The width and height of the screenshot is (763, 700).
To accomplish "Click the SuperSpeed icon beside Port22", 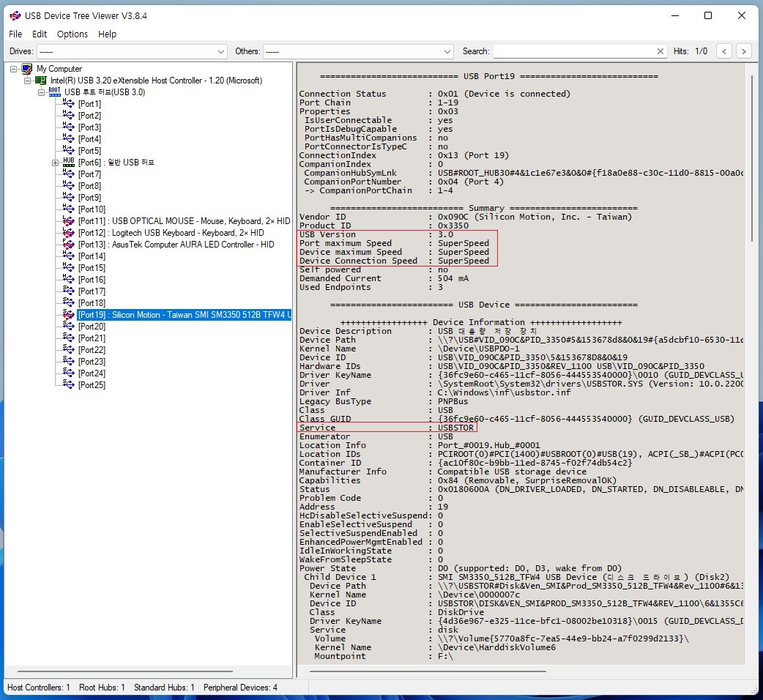I will coord(68,350).
